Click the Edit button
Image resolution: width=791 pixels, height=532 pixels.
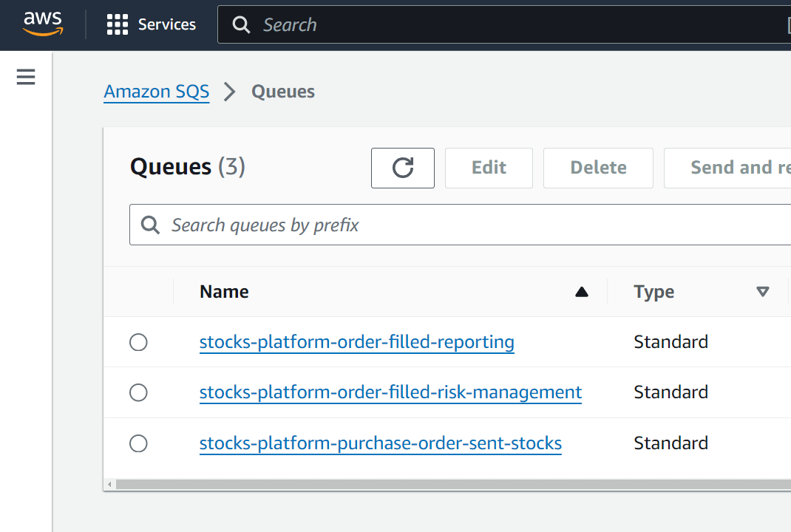pyautogui.click(x=488, y=168)
